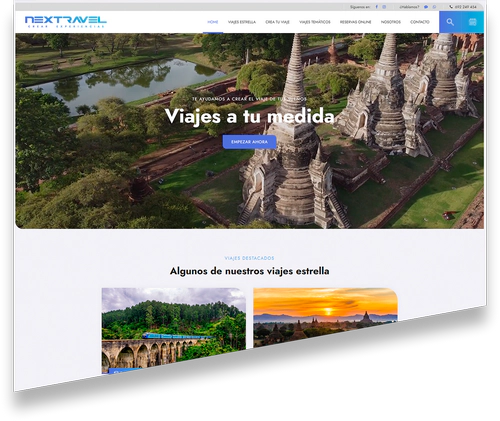Click the 'Viajes a tu medida' headline
The image size is (500, 421).
(x=249, y=116)
